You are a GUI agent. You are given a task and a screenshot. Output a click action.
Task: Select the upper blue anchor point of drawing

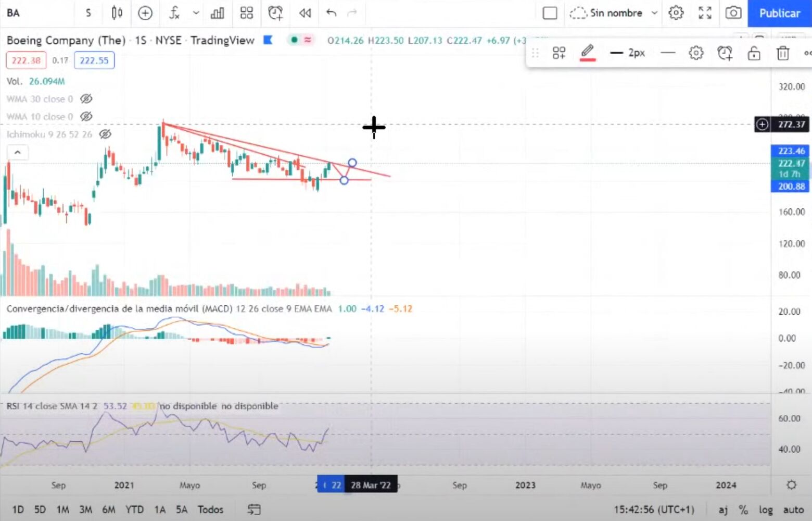[x=352, y=163]
